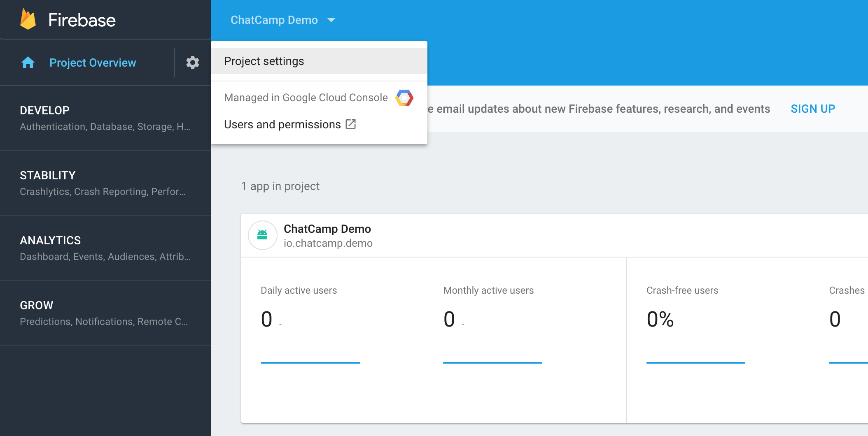This screenshot has height=436, width=868.
Task: Expand the STABILITY section
Action: coord(105,183)
